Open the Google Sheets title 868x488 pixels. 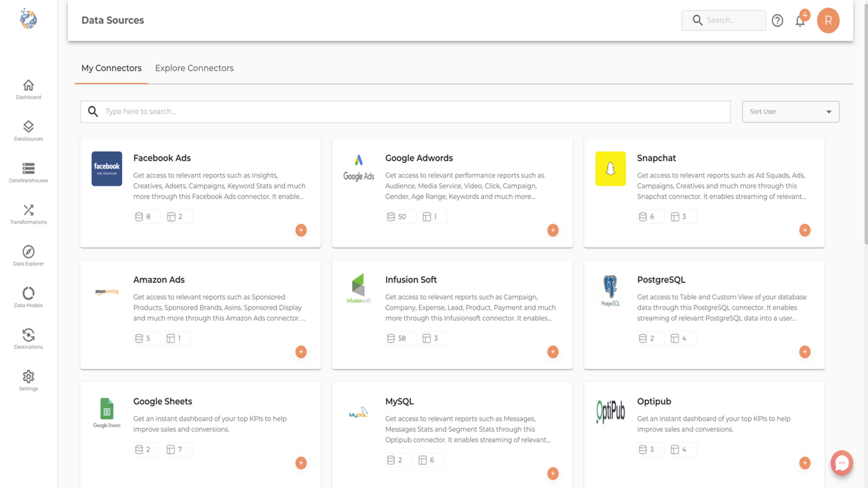point(163,401)
